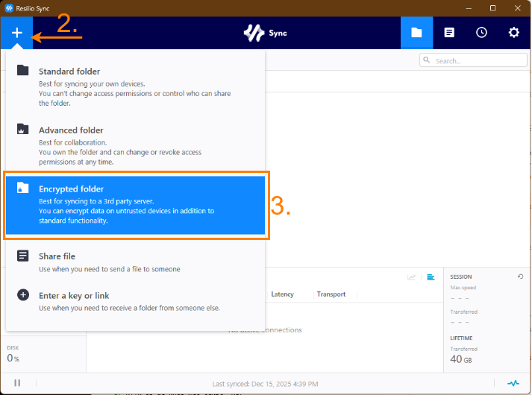Click the Sync logo in the header
This screenshot has width=532, height=395.
pyautogui.click(x=266, y=34)
